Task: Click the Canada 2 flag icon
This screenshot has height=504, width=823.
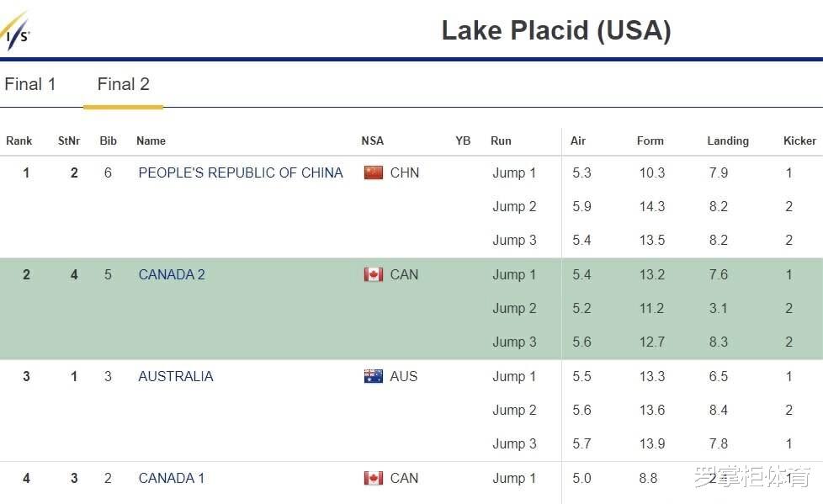Action: [x=373, y=274]
